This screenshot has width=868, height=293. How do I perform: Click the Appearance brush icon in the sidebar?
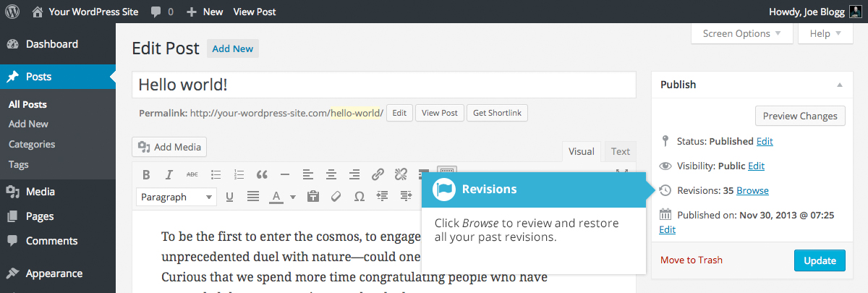click(13, 273)
